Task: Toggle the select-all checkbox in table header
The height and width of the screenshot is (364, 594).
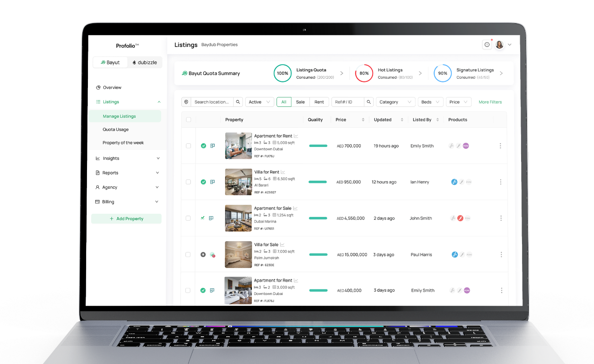Action: pyautogui.click(x=188, y=120)
